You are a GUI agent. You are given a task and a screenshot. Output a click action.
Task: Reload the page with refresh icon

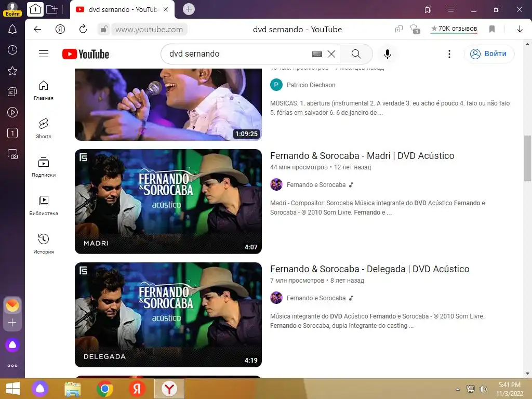pyautogui.click(x=83, y=29)
